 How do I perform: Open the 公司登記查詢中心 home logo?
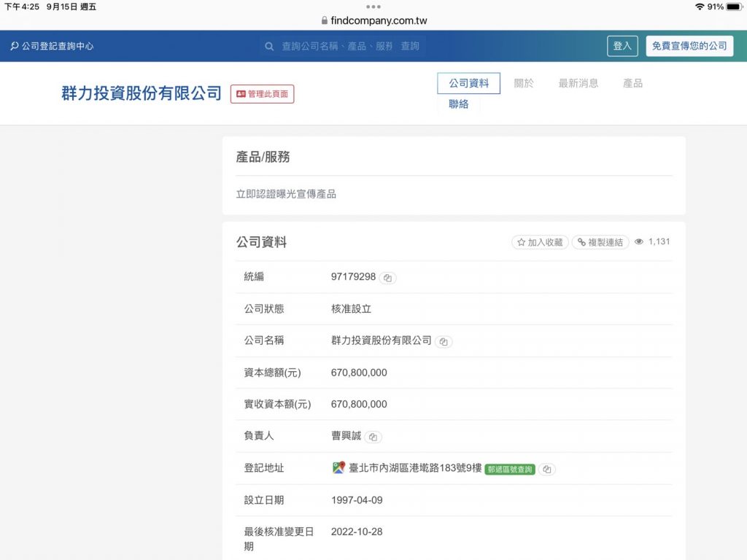point(52,46)
